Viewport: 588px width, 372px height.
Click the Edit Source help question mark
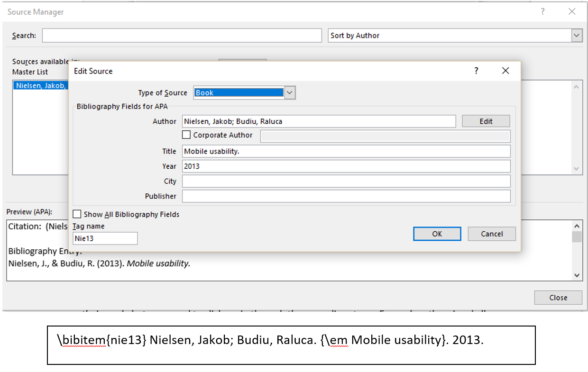click(477, 71)
